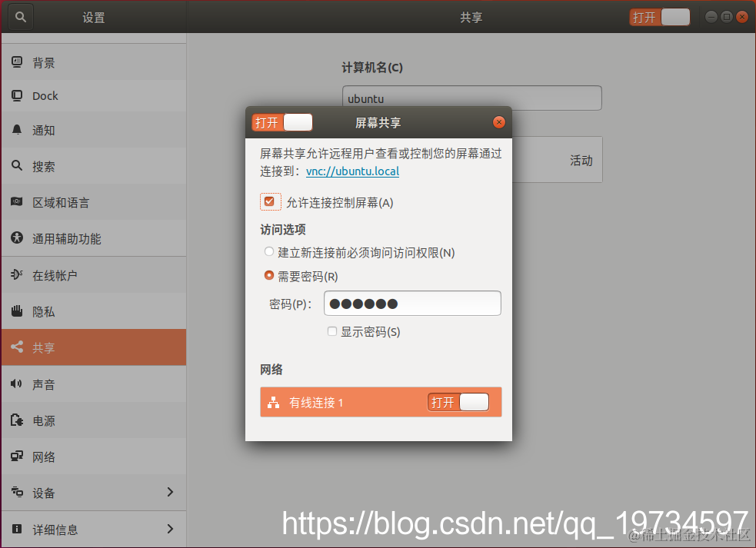Click the Network (网络) sidebar icon
Screen dimensions: 756x548
coord(17,456)
